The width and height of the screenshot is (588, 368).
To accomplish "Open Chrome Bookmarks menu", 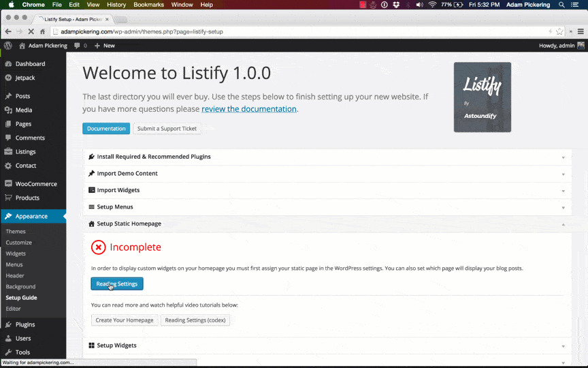I will [x=148, y=5].
